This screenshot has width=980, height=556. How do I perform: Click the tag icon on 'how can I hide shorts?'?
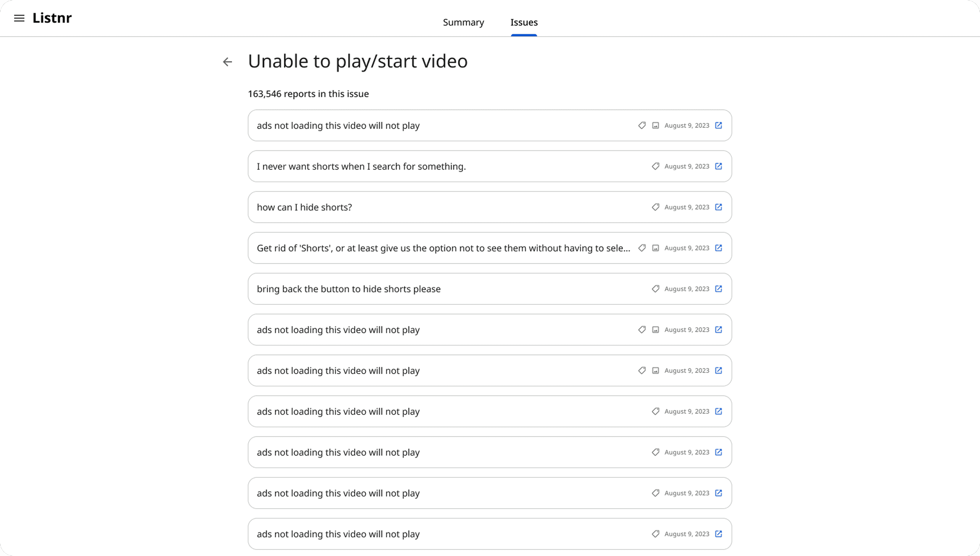coord(655,207)
